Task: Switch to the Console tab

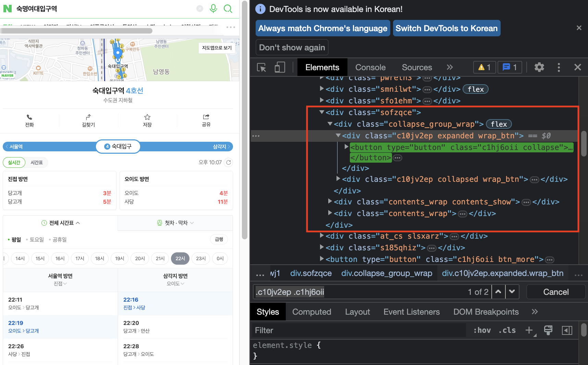Action: 370,67
